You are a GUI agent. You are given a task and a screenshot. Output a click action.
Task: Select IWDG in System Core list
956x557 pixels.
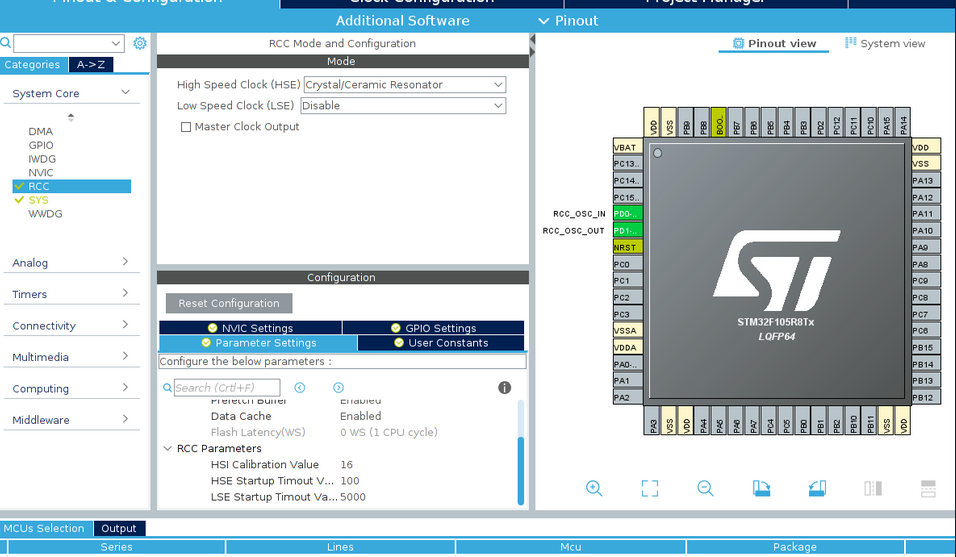pos(42,159)
